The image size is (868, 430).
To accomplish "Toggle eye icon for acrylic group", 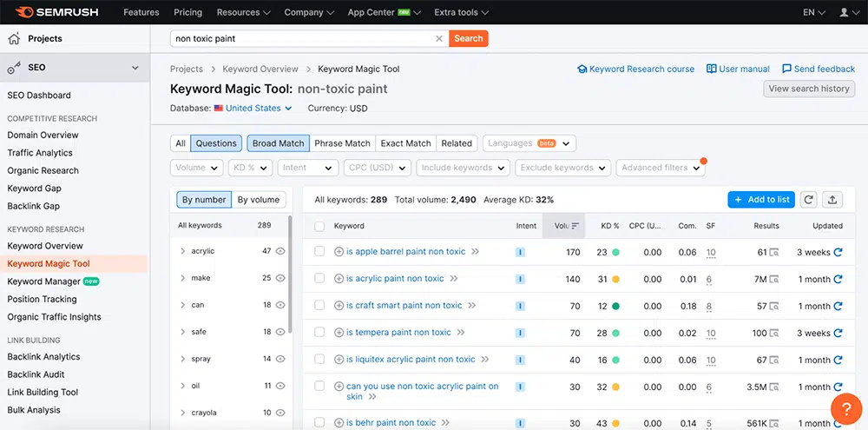I will [x=280, y=251].
